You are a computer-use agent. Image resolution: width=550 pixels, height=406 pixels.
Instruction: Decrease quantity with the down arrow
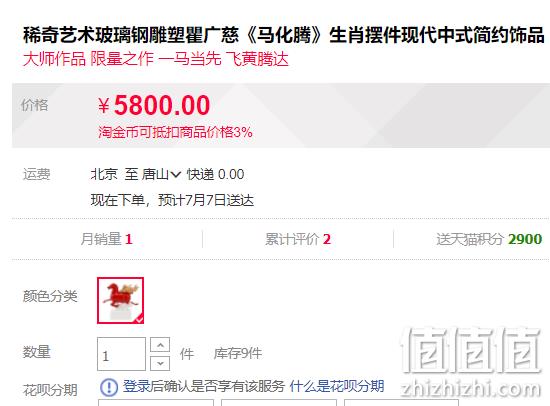160,363
